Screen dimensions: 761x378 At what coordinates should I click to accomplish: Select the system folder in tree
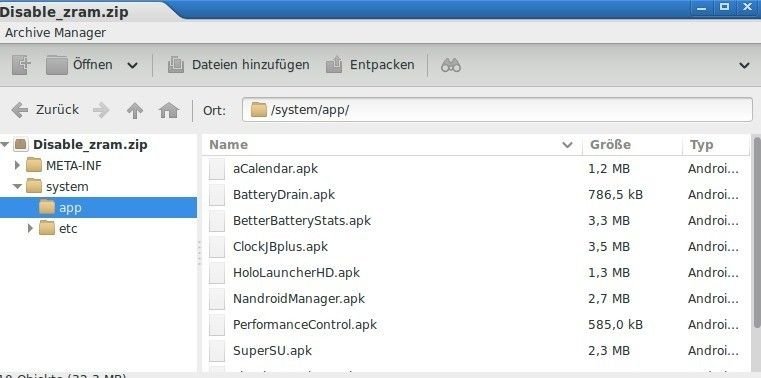coord(67,186)
